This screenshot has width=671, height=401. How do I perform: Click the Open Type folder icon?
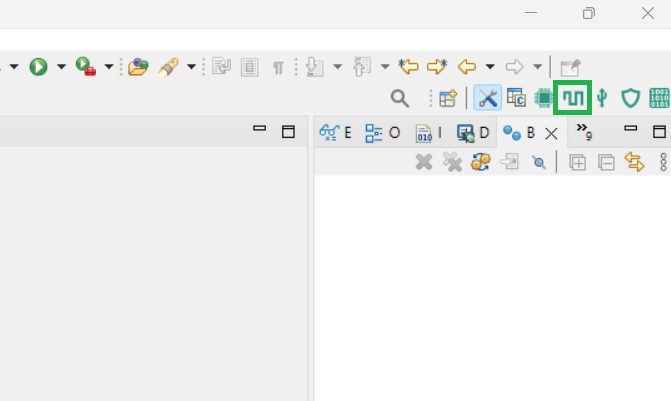point(138,67)
